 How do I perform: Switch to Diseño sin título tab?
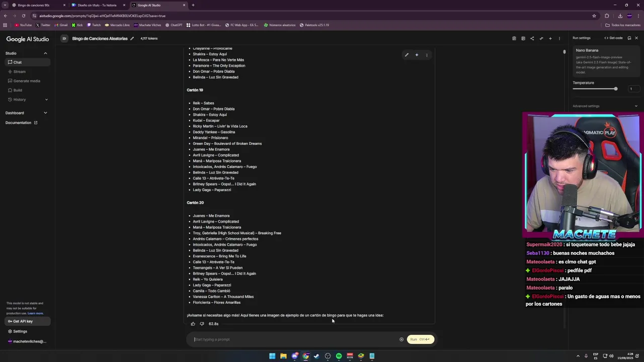97,5
